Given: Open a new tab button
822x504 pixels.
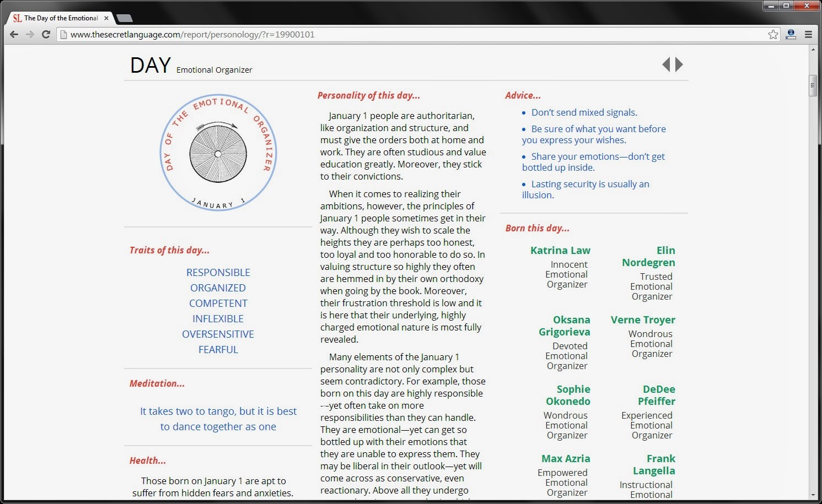Looking at the screenshot, I should (x=125, y=18).
